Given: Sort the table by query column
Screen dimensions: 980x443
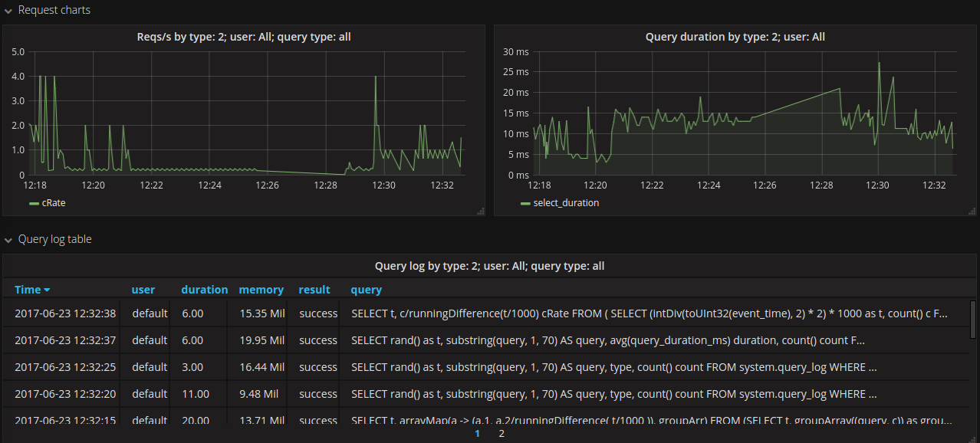Looking at the screenshot, I should pos(366,290).
